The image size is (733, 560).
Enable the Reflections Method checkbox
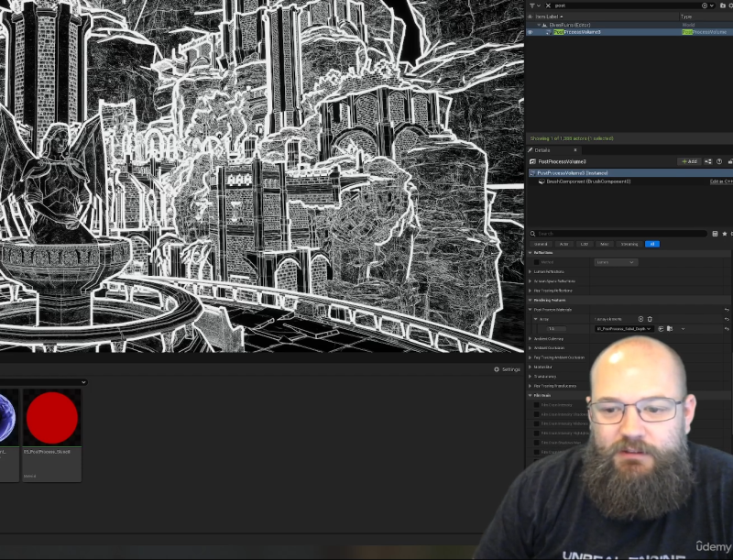537,262
